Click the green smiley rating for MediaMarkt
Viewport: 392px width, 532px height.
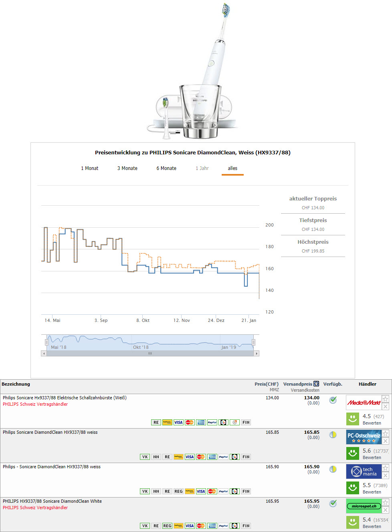[353, 419]
